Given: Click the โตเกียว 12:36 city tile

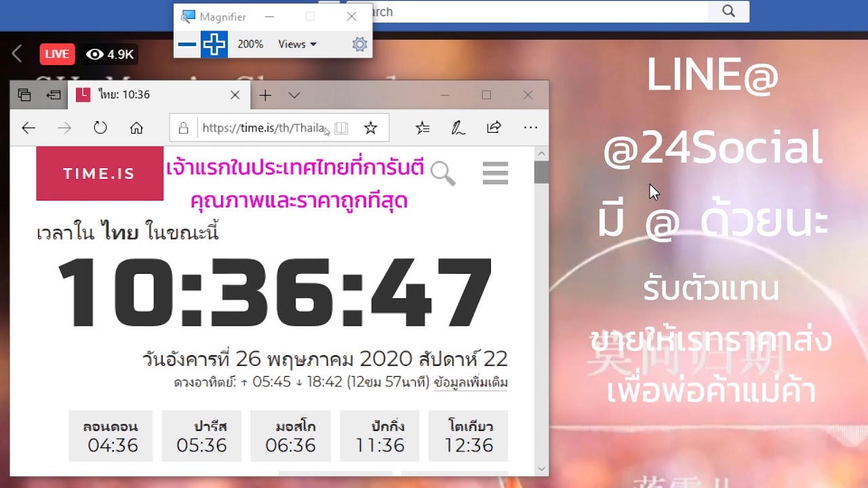Looking at the screenshot, I should (469, 436).
